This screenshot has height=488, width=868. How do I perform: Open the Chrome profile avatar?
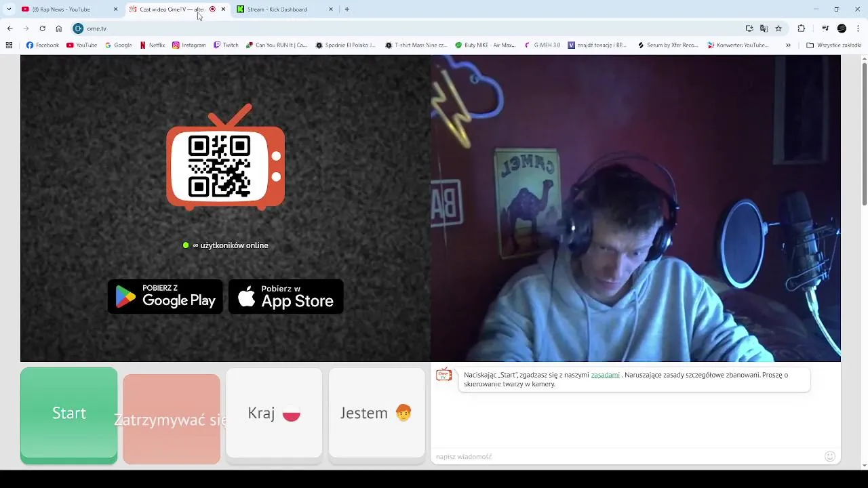[842, 28]
